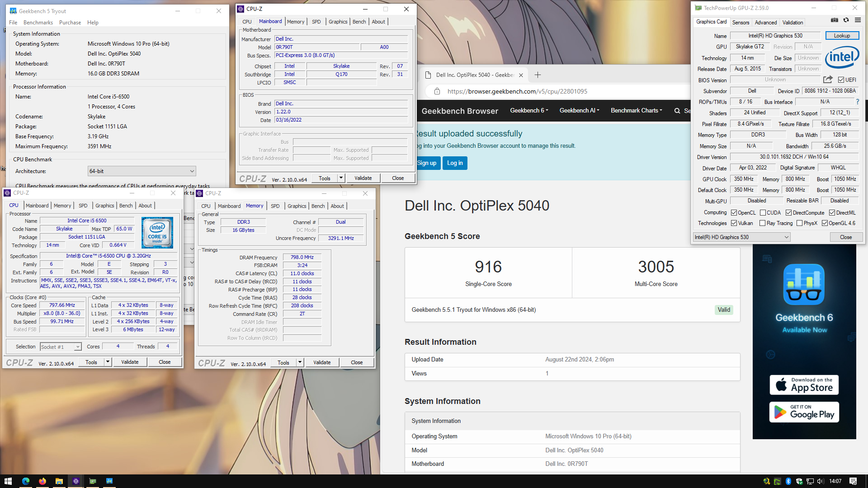Open the Windows Start menu
This screenshot has height=488, width=868.
(x=8, y=481)
